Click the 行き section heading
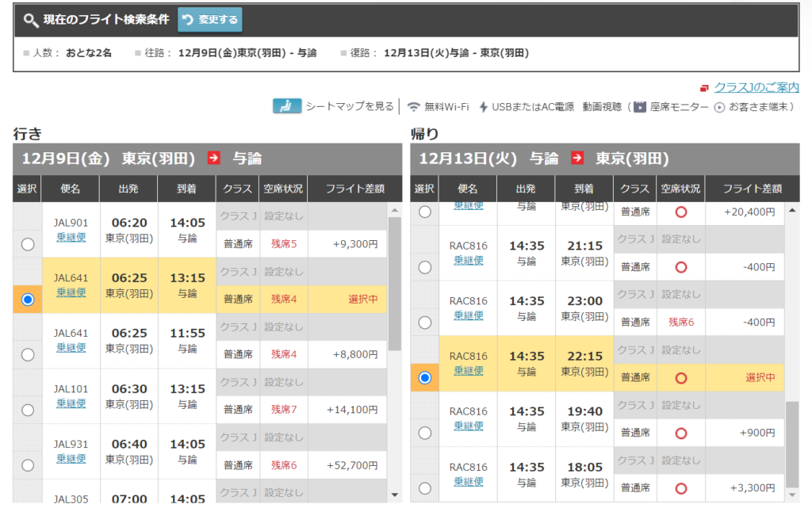The width and height of the screenshot is (812, 512). click(x=28, y=134)
